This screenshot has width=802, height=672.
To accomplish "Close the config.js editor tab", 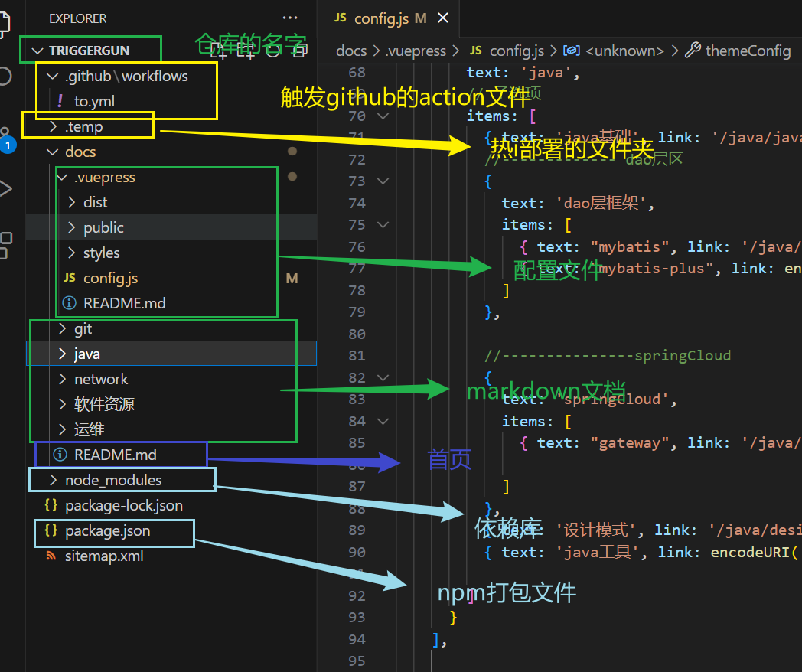I will (x=442, y=19).
